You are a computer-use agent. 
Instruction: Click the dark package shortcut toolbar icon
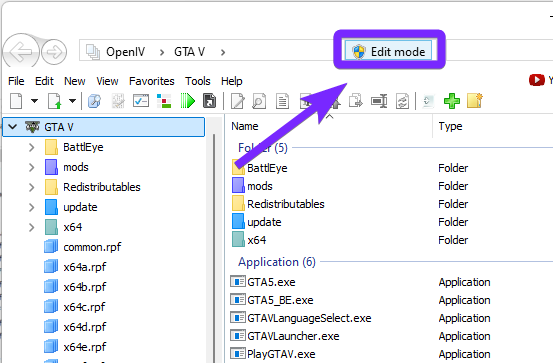[x=209, y=101]
